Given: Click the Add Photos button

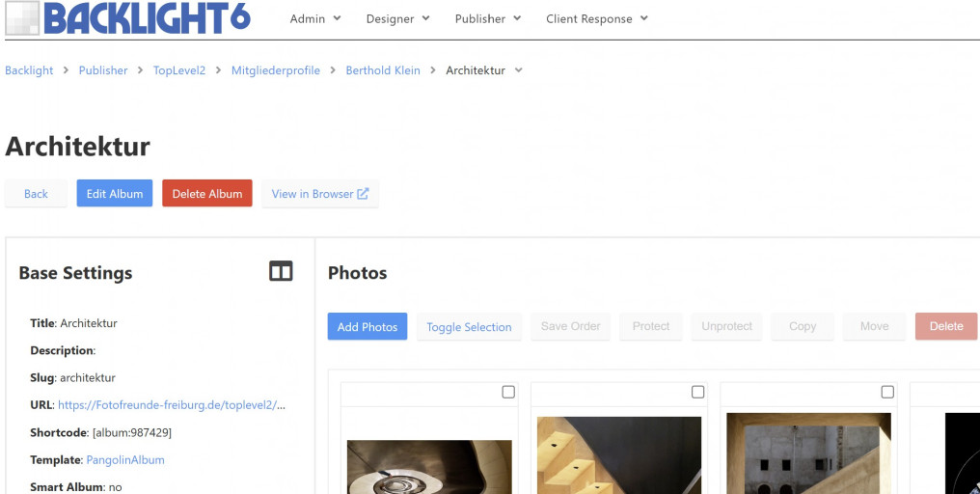Looking at the screenshot, I should click(x=367, y=327).
